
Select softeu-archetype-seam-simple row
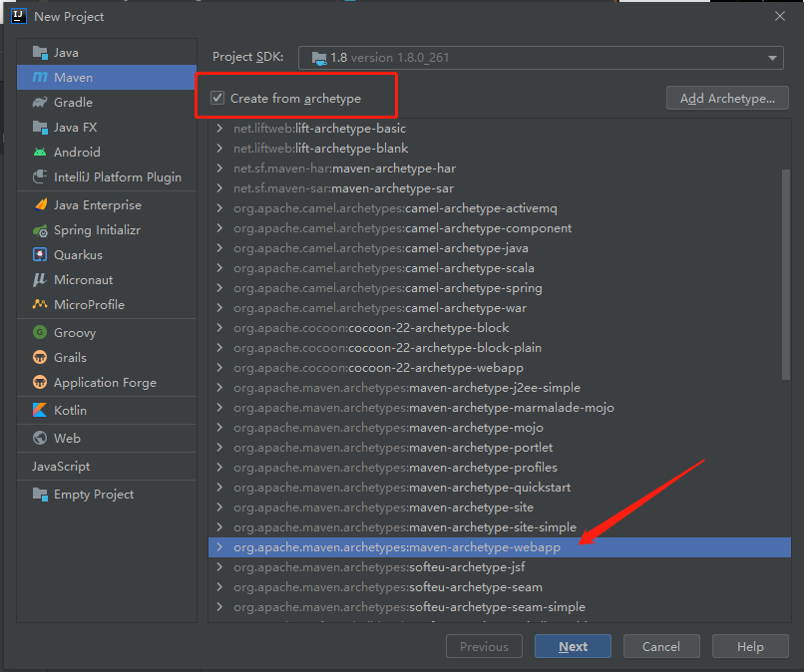[x=500, y=607]
